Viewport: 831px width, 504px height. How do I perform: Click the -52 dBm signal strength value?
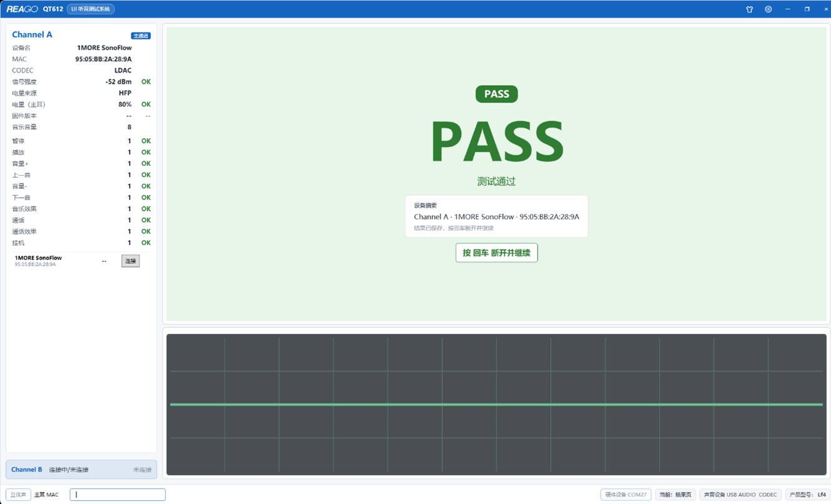[x=118, y=81]
